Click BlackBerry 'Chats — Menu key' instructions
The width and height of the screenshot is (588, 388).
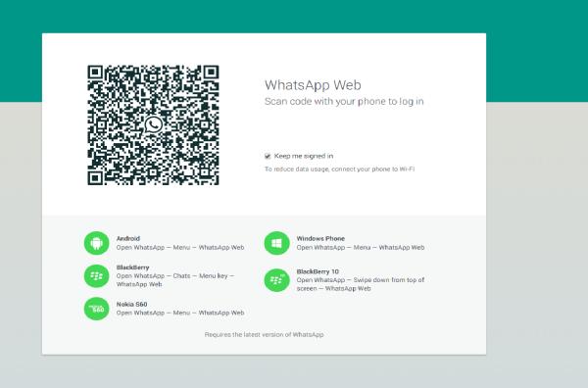[175, 280]
